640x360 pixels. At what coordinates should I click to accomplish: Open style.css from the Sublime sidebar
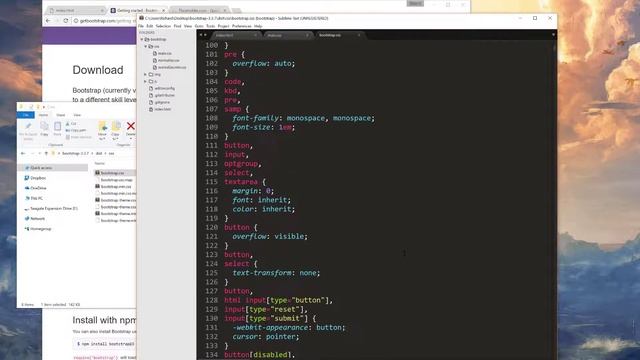pyautogui.click(x=164, y=53)
